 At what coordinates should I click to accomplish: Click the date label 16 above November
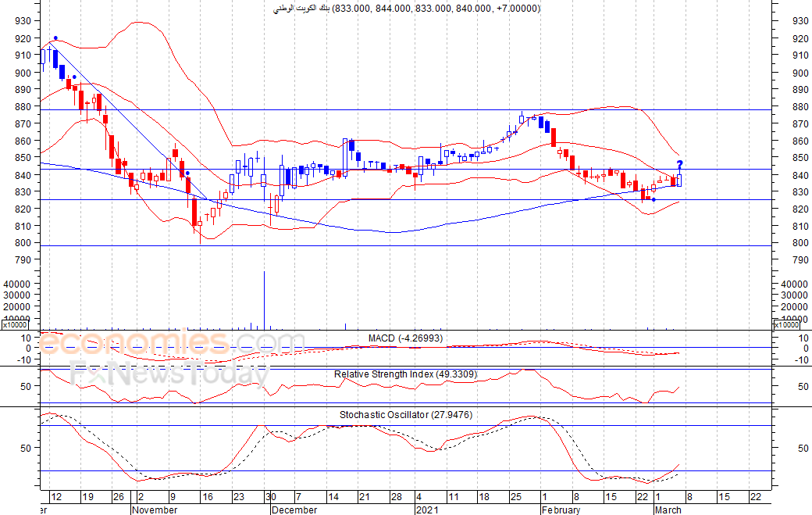[x=207, y=497]
